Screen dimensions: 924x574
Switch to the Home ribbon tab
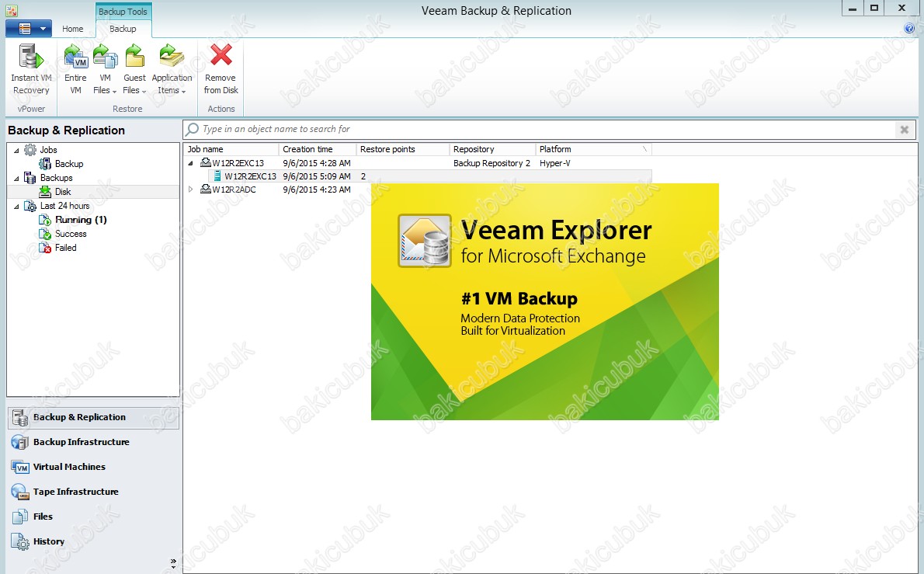[x=72, y=28]
